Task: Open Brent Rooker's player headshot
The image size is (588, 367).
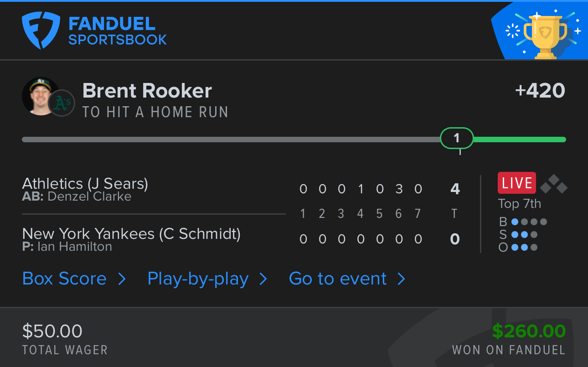Action: (41, 96)
